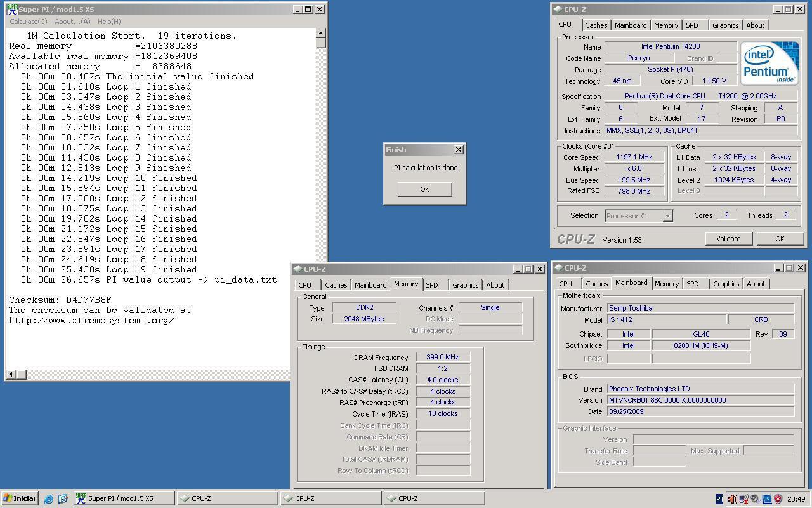Select the second CPU-Z taskbar button
Viewport: 812px width, 508px height.
click(x=331, y=498)
